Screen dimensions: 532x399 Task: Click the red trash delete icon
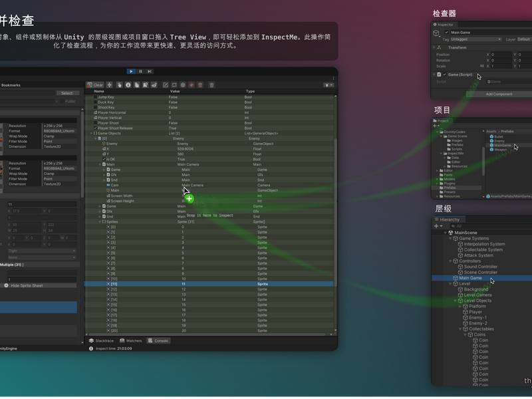click(x=200, y=85)
